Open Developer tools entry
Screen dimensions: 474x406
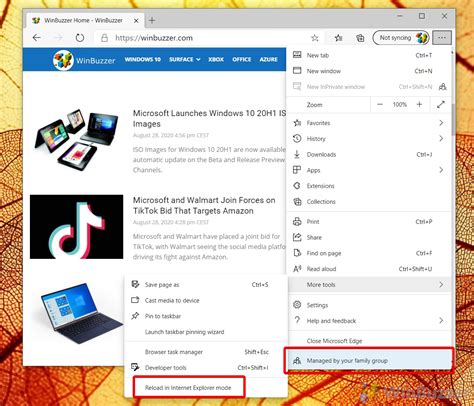pyautogui.click(x=206, y=368)
